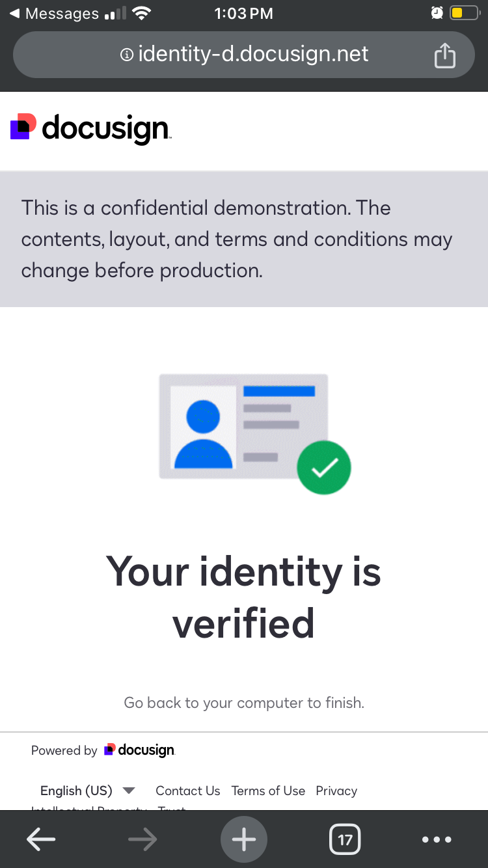Tap the chevron beside English (US)
The width and height of the screenshot is (488, 868).
coord(129,791)
